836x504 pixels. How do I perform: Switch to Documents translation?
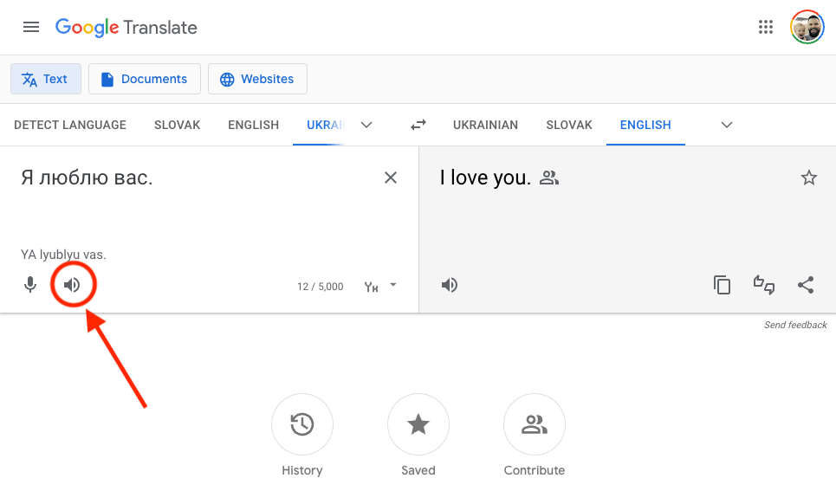click(145, 79)
